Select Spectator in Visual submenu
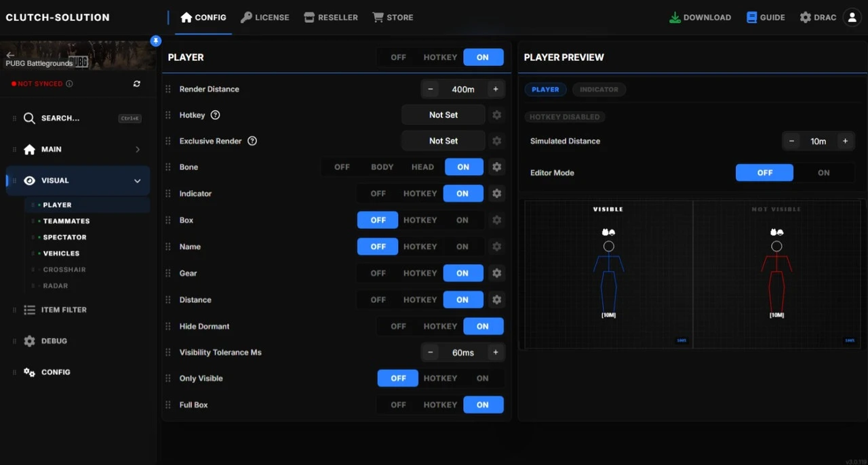 (x=64, y=237)
